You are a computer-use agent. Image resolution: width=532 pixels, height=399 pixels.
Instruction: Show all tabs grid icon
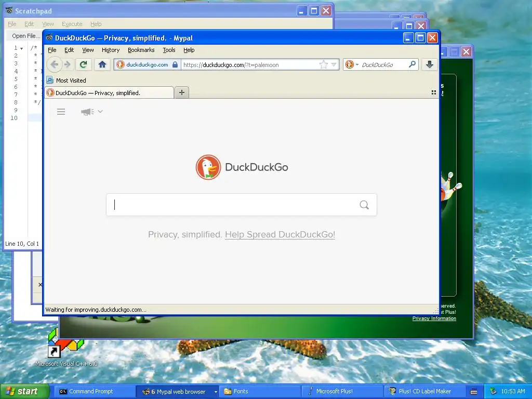[x=434, y=92]
